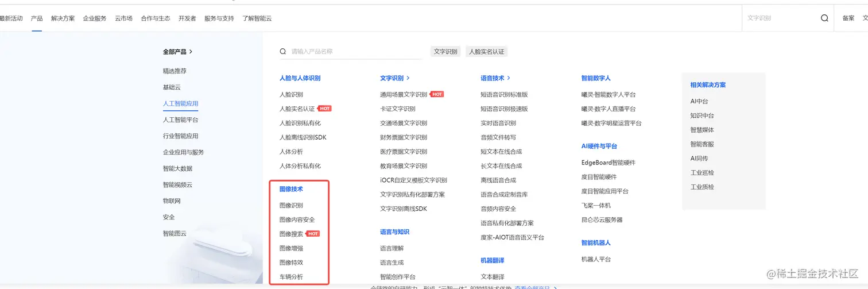The width and height of the screenshot is (868, 289).
Task: Open the 文本翻译 link
Action: [x=492, y=277]
